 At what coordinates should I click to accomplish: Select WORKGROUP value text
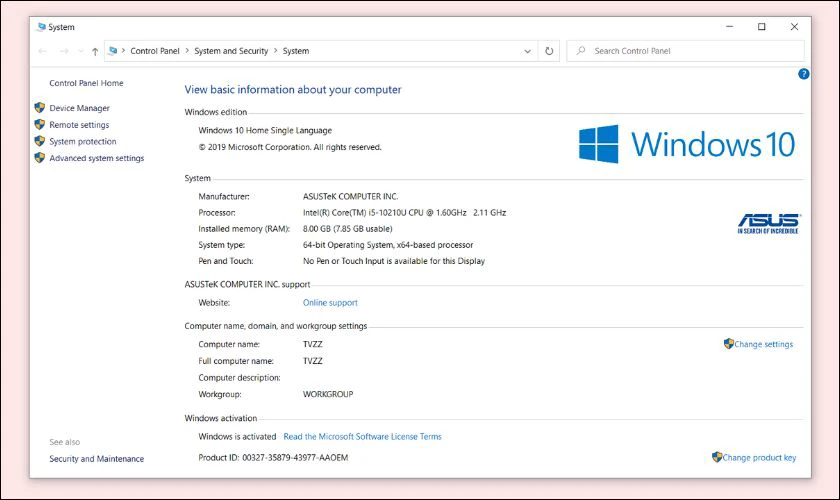(x=328, y=394)
